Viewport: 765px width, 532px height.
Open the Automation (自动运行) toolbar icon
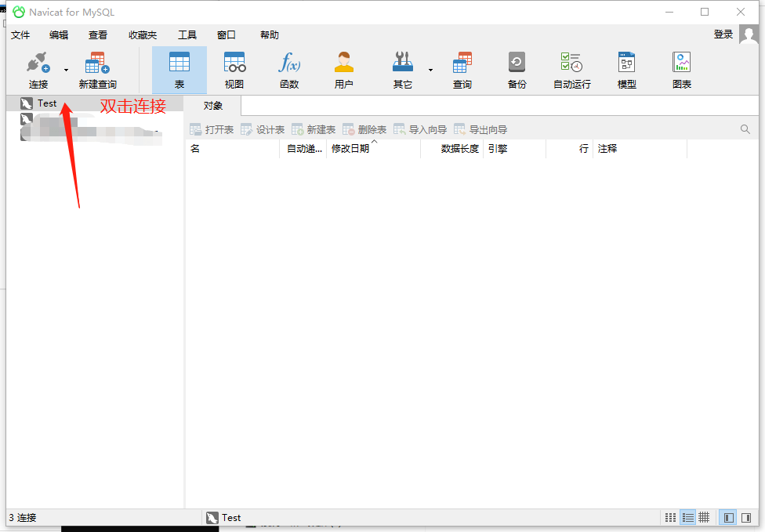pos(572,63)
